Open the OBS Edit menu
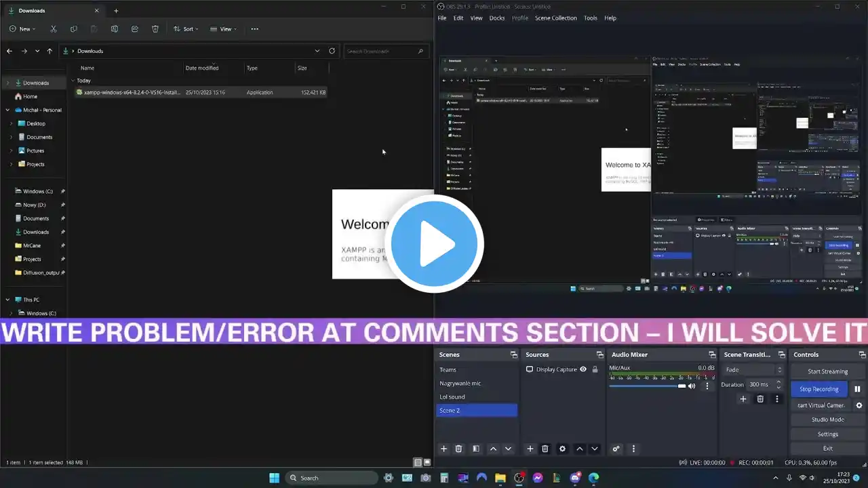 [x=458, y=18]
